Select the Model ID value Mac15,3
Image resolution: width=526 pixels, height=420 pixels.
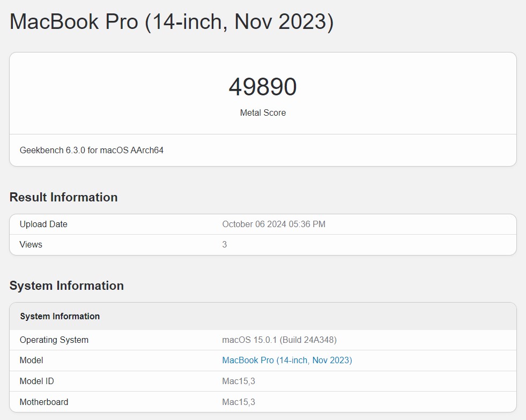tap(239, 381)
